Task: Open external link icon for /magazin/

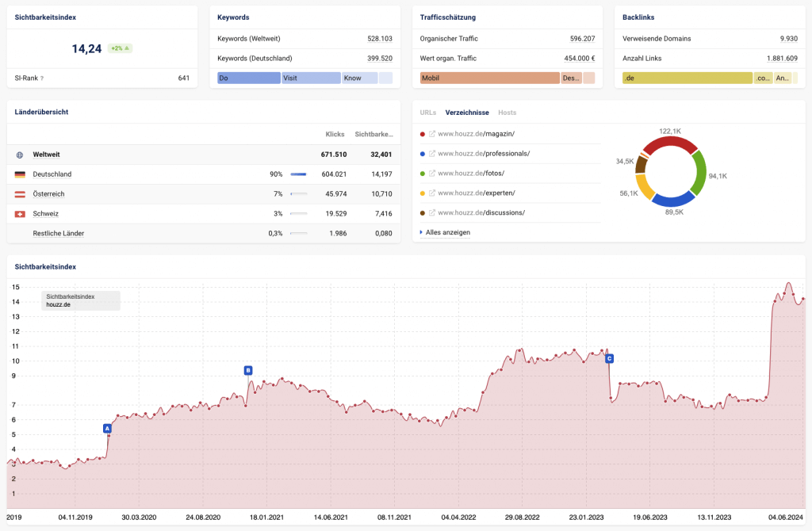Action: tap(432, 134)
